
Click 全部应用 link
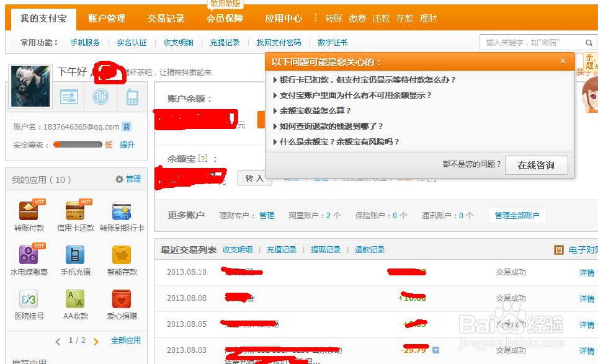pyautogui.click(x=126, y=340)
